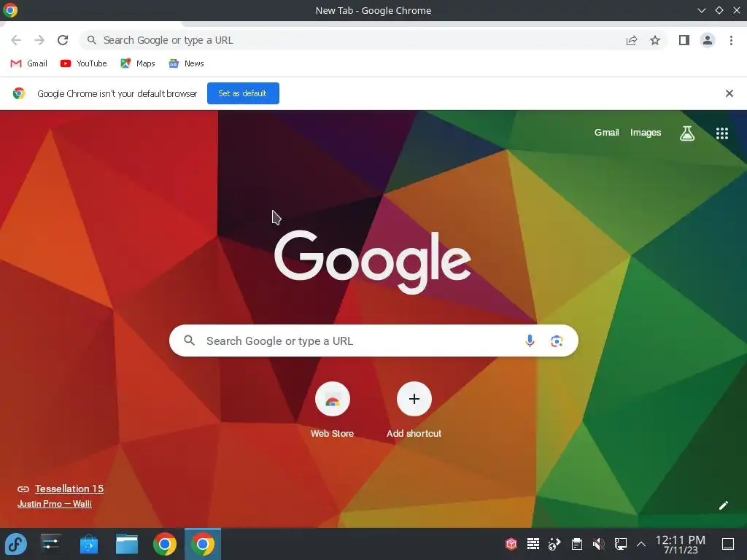Search by image with Google Lens icon
Image resolution: width=747 pixels, height=560 pixels.
pos(557,341)
